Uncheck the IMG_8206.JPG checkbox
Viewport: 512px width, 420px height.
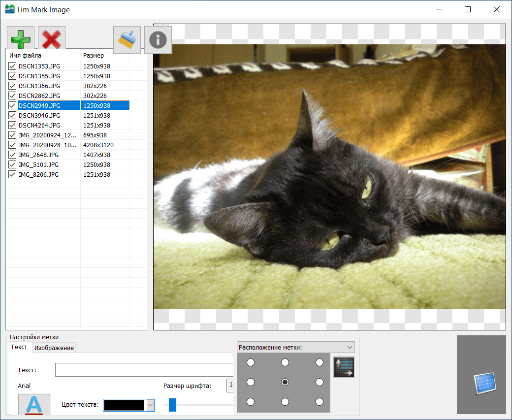pos(12,174)
